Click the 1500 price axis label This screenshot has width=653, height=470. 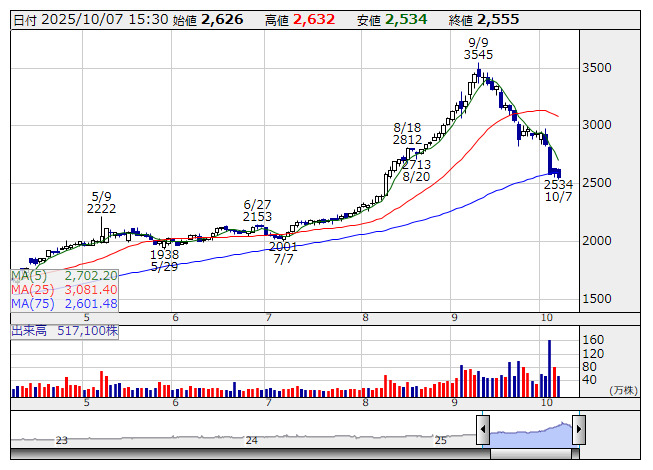596,298
